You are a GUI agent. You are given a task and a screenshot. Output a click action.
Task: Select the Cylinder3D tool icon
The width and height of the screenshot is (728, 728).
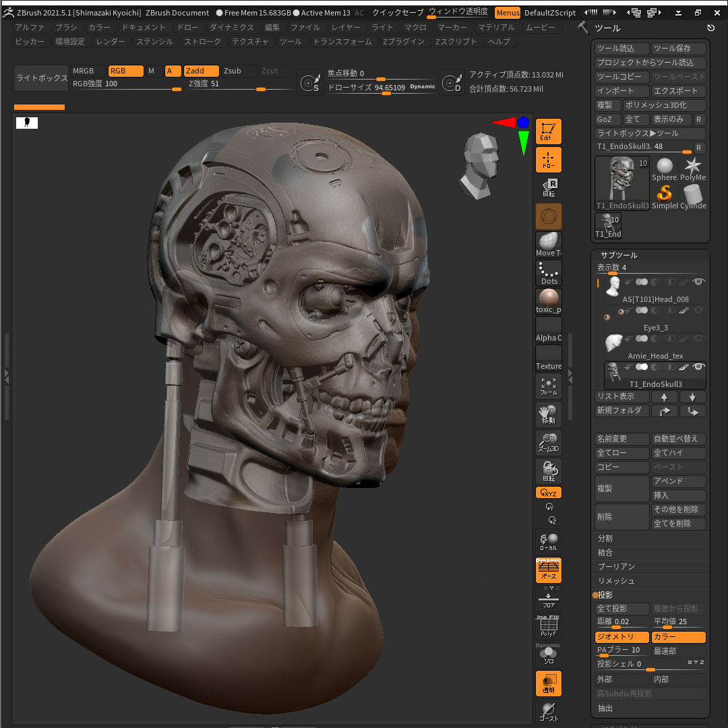pos(693,198)
